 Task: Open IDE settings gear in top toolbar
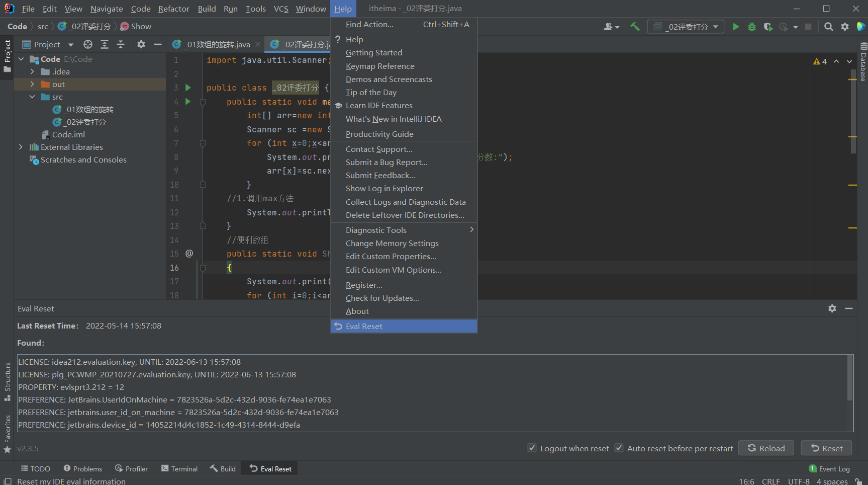click(x=845, y=27)
